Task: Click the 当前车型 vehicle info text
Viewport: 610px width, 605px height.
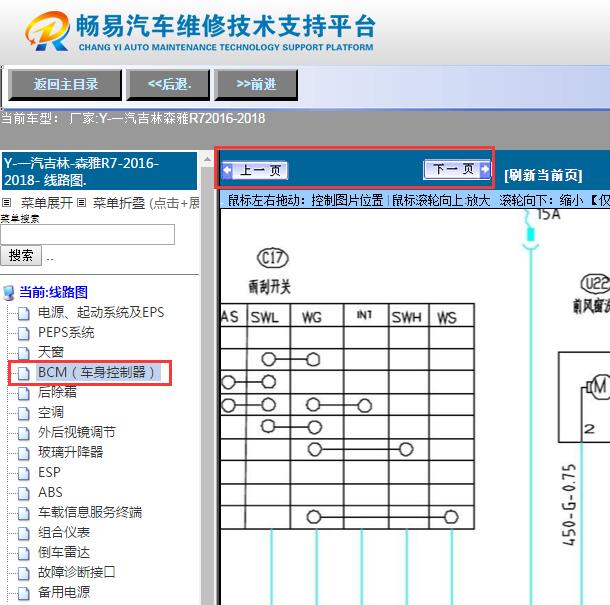Action: [x=133, y=118]
